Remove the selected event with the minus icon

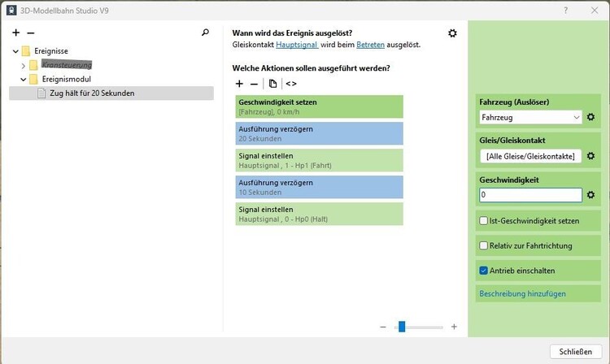coord(31,33)
